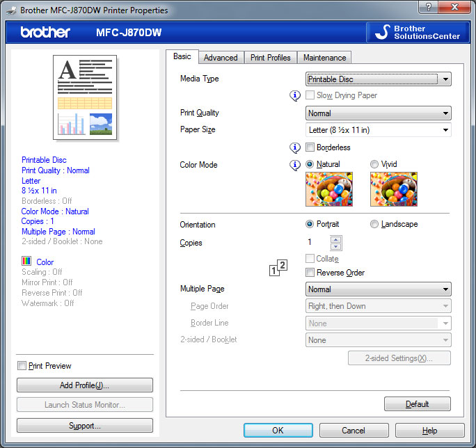Image resolution: width=476 pixels, height=448 pixels.
Task: Choose Portrait orientation
Action: [310, 224]
